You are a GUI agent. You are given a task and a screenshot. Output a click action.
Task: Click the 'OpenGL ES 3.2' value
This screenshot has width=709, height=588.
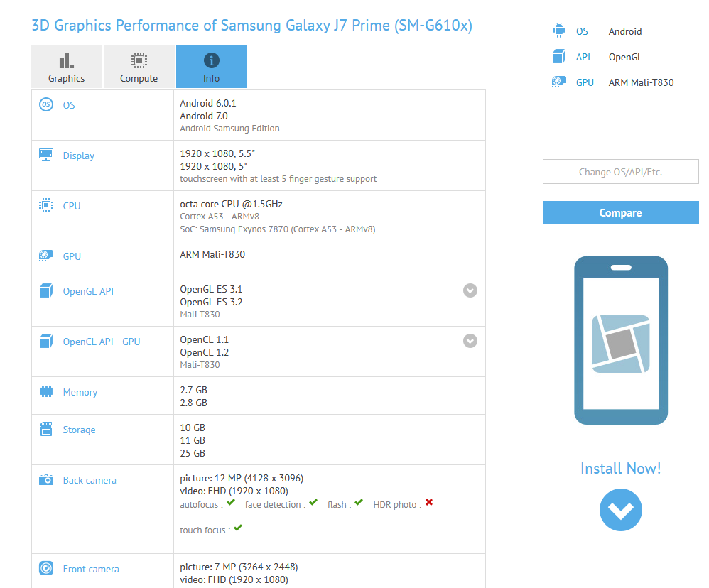pos(211,302)
